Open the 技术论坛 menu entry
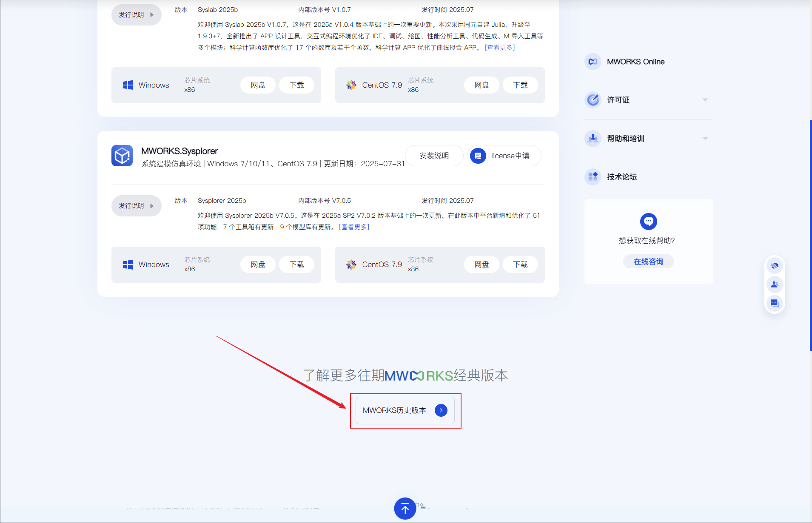 622,177
